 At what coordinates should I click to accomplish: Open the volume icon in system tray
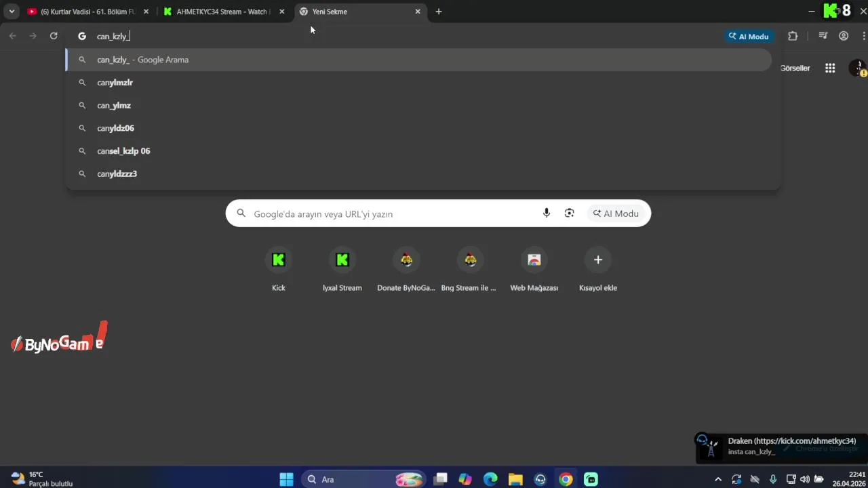tap(805, 479)
